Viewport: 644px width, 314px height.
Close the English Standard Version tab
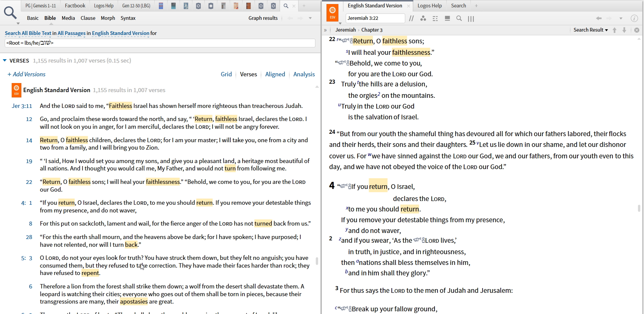click(x=408, y=6)
